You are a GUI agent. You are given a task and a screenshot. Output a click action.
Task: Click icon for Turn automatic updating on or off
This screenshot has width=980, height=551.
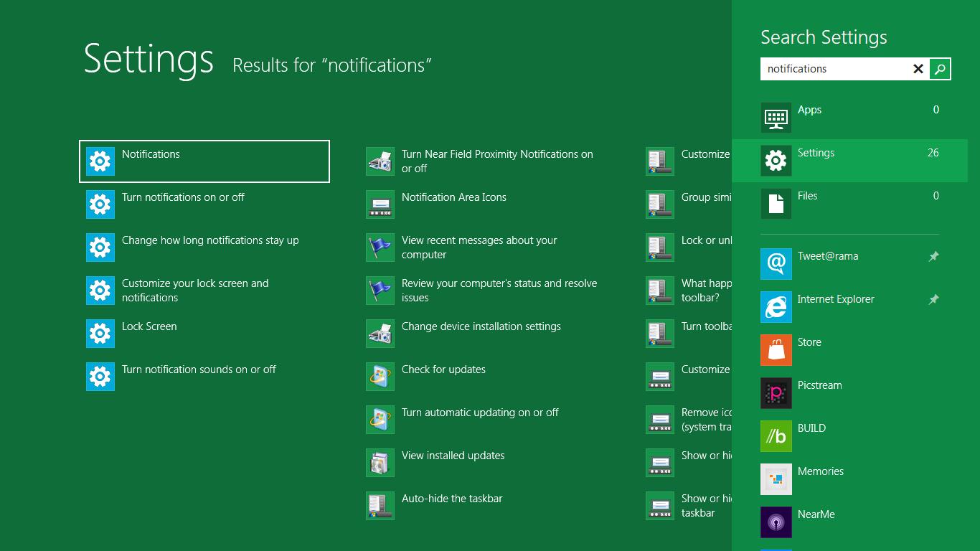pyautogui.click(x=380, y=420)
